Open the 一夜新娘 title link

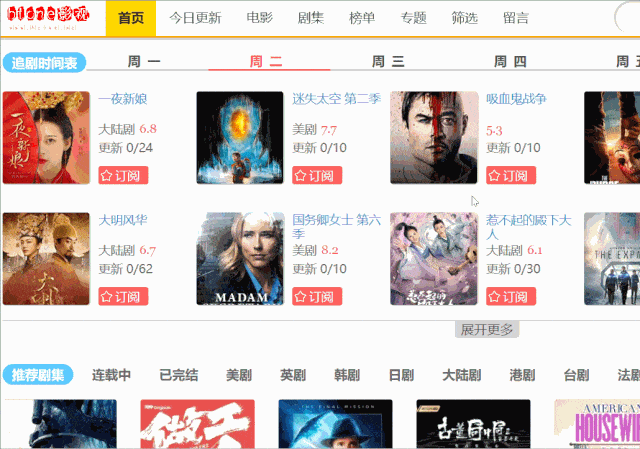coord(123,99)
